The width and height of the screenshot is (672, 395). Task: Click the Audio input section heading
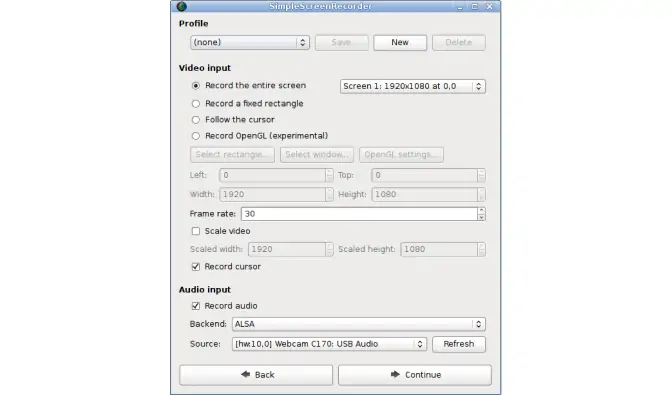point(204,290)
